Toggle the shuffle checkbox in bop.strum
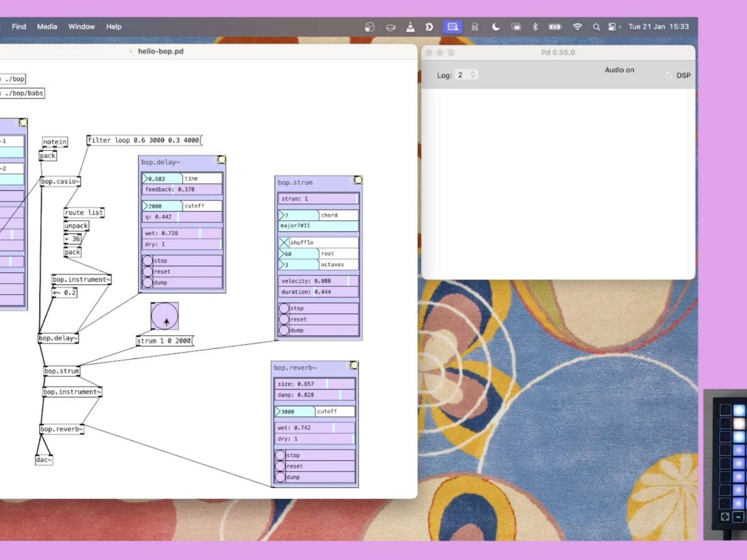The image size is (747, 560). [x=284, y=243]
